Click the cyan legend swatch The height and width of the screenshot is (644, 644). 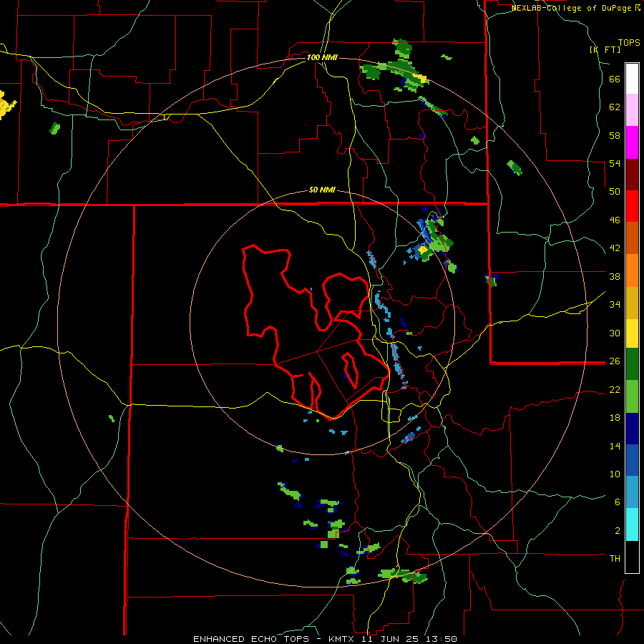(x=632, y=525)
